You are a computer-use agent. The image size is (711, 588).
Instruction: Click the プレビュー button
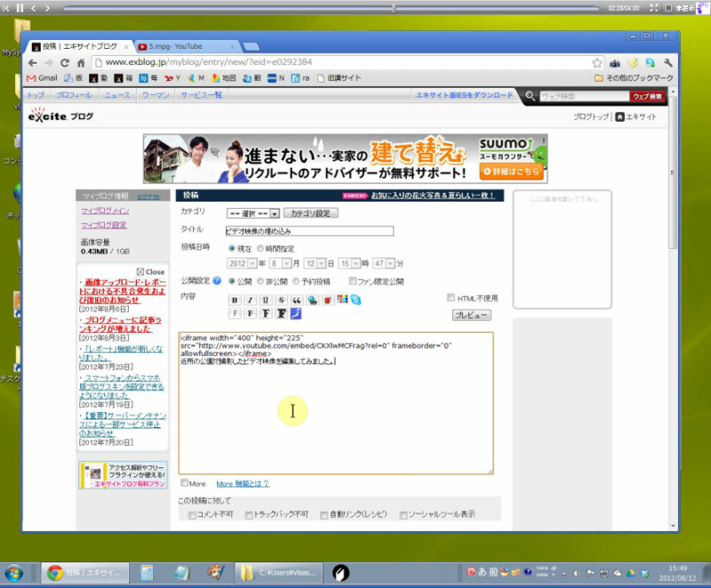472,314
